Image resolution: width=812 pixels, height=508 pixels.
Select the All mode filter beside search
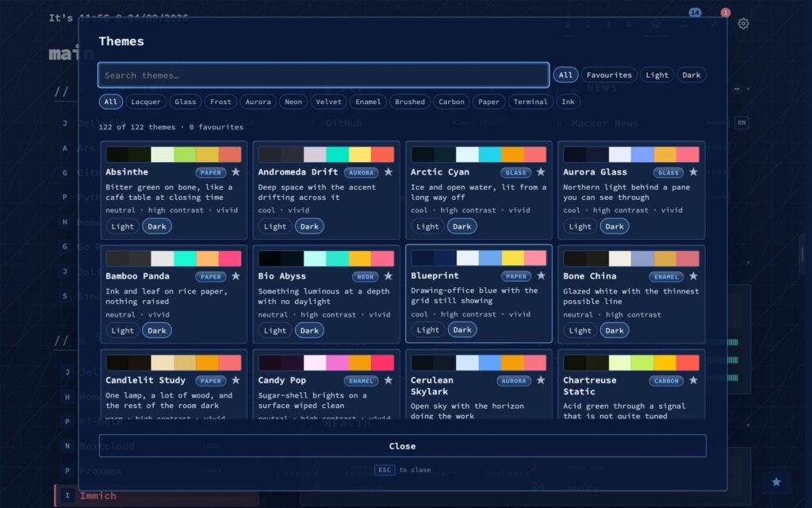tap(565, 75)
